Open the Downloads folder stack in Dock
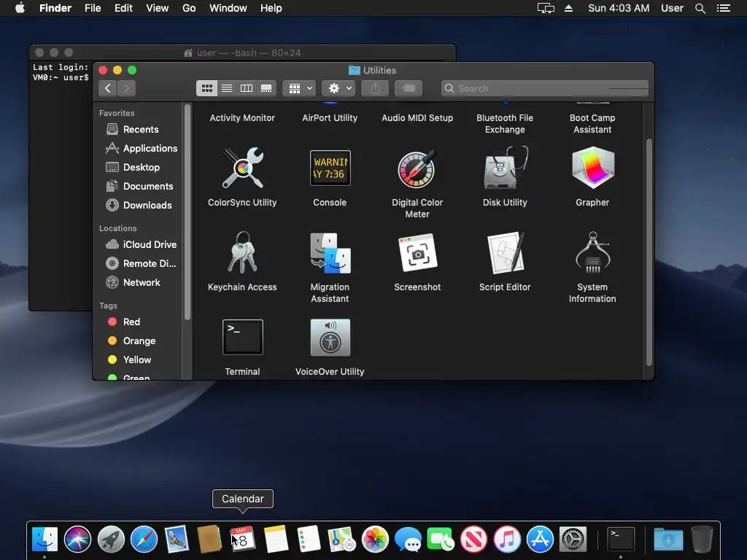747x560 pixels. 668,540
